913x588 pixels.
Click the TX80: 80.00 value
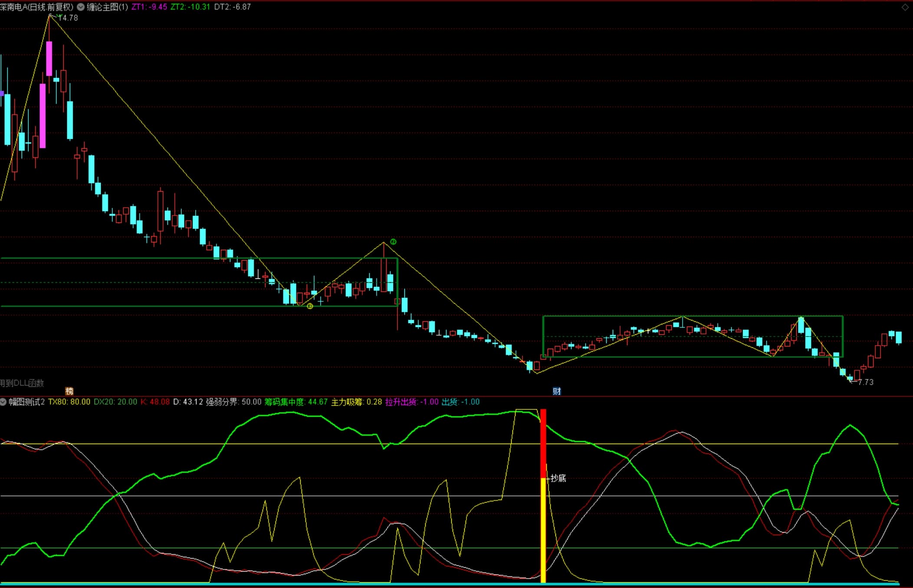pyautogui.click(x=69, y=402)
